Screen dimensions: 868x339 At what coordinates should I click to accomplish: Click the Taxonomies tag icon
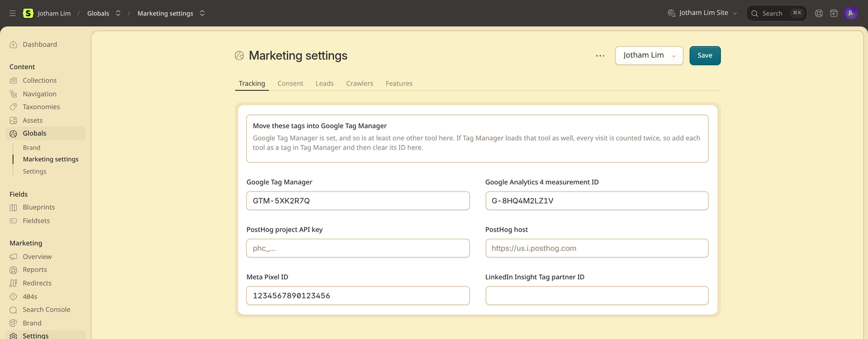point(14,107)
